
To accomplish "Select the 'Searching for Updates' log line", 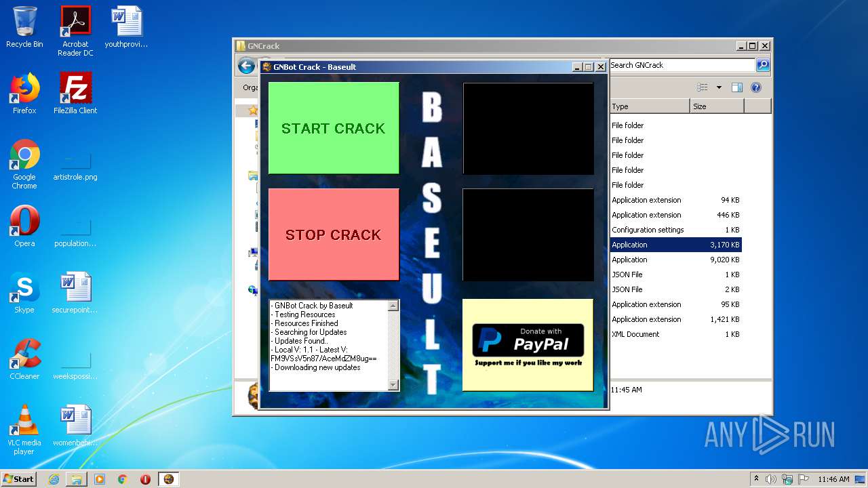I will [x=309, y=332].
